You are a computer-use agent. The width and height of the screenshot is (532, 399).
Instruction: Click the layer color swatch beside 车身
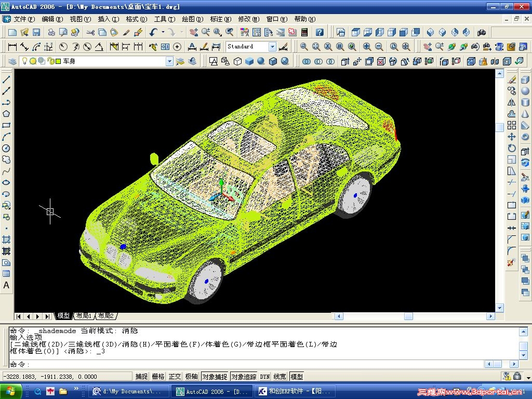(x=58, y=61)
